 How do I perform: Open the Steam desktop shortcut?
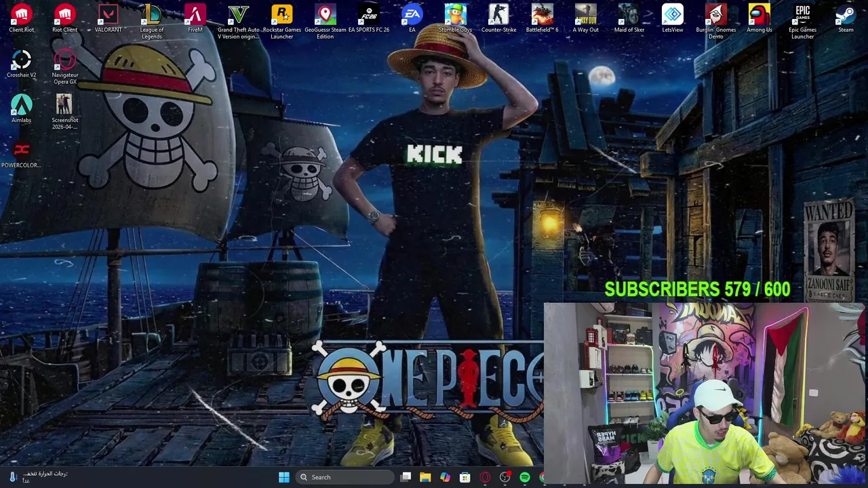(846, 19)
